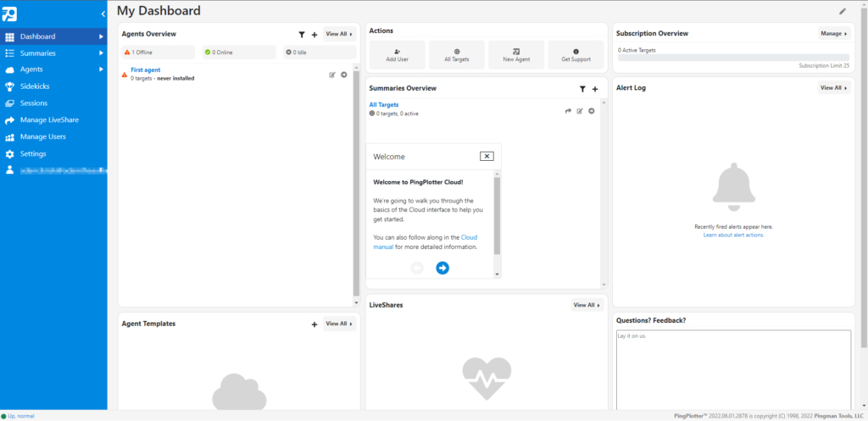Click the Summaries list icon
Viewport: 868px width, 421px height.
coord(9,53)
